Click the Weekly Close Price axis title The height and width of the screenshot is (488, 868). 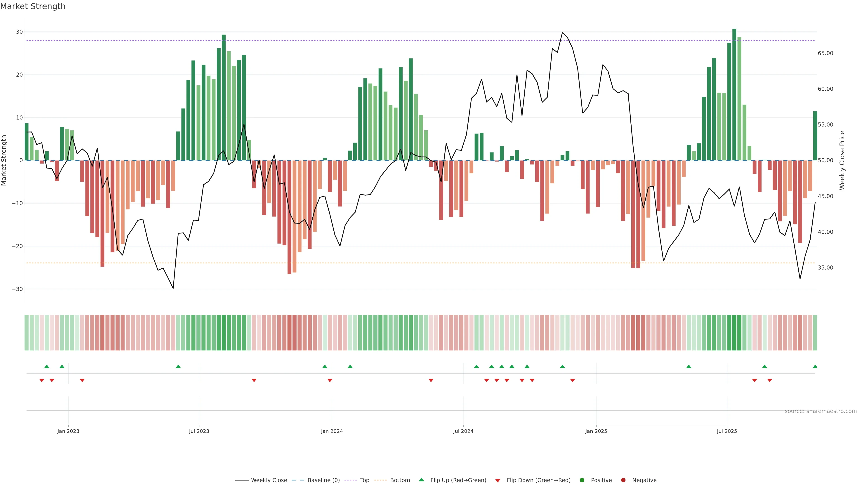coord(842,160)
